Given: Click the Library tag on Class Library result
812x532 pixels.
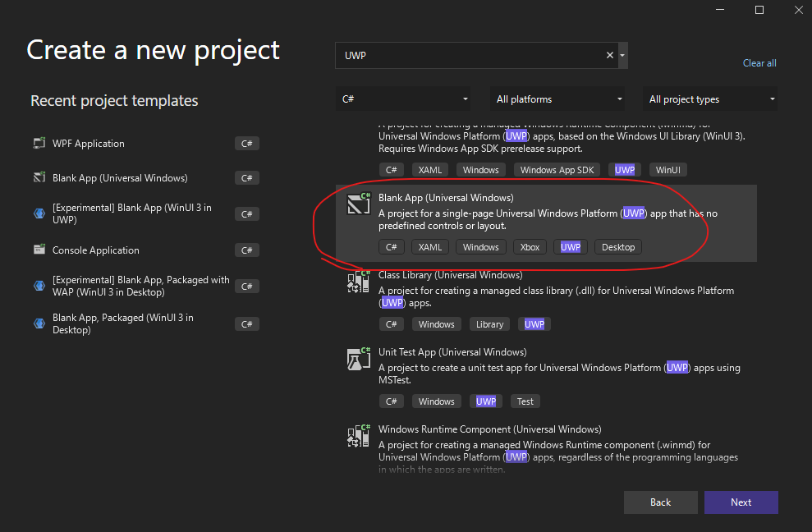Looking at the screenshot, I should click(489, 324).
